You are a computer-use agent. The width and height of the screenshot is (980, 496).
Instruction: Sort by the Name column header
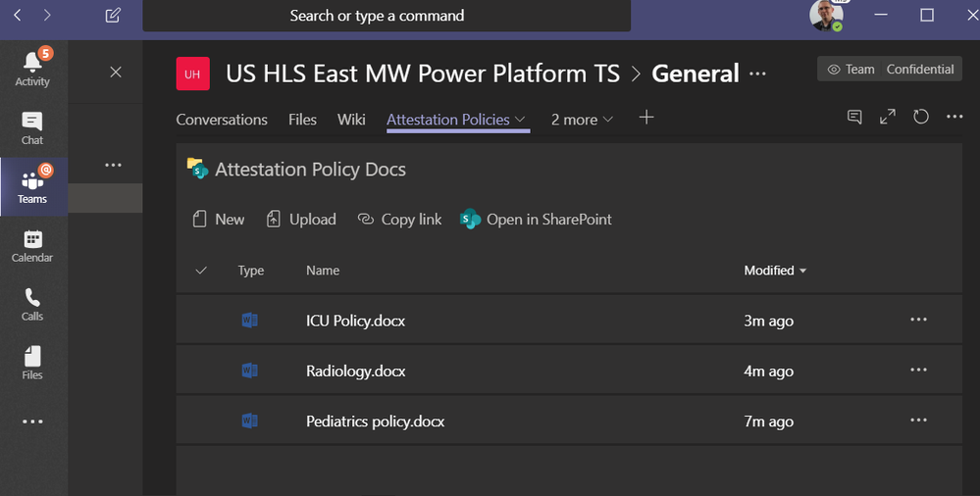(x=323, y=271)
